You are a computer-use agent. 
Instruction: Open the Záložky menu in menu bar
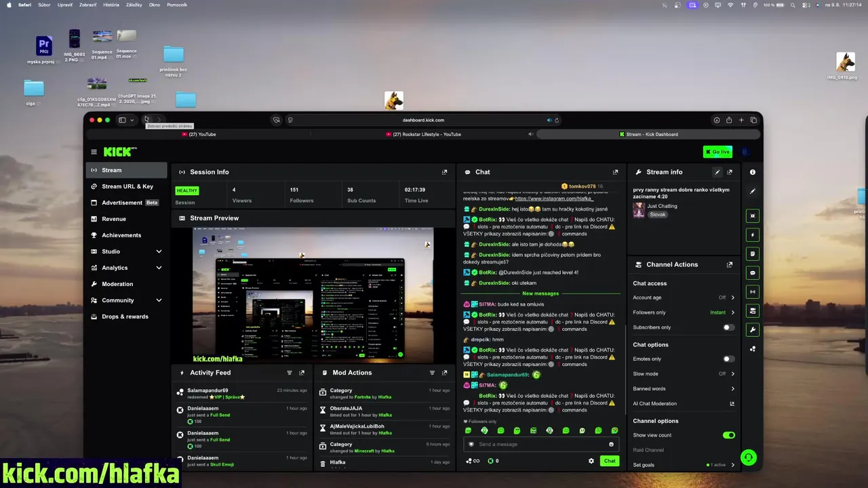tap(134, 5)
